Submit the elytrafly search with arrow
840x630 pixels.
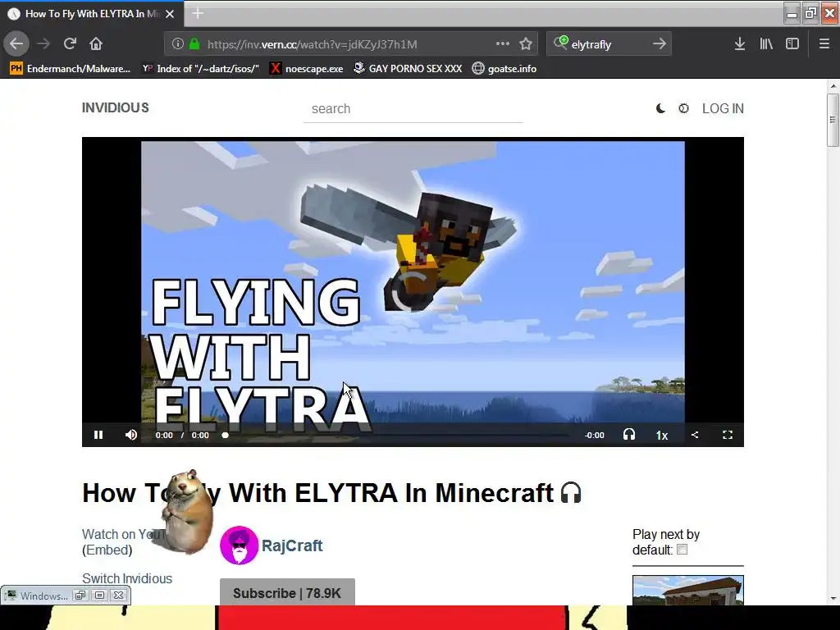(660, 43)
